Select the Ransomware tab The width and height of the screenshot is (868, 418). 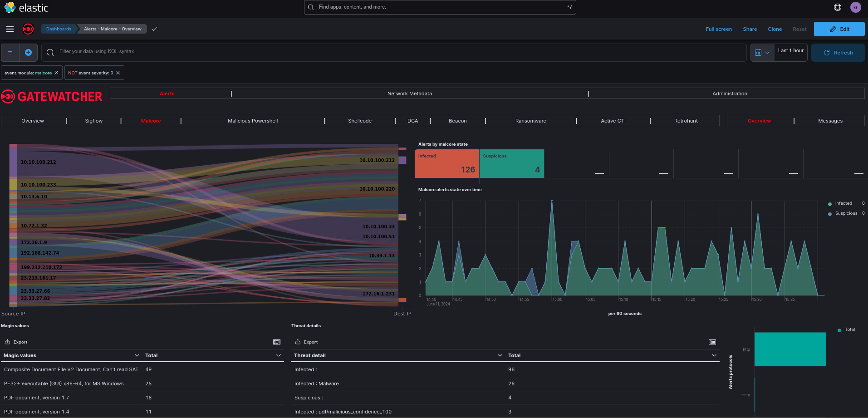click(530, 120)
